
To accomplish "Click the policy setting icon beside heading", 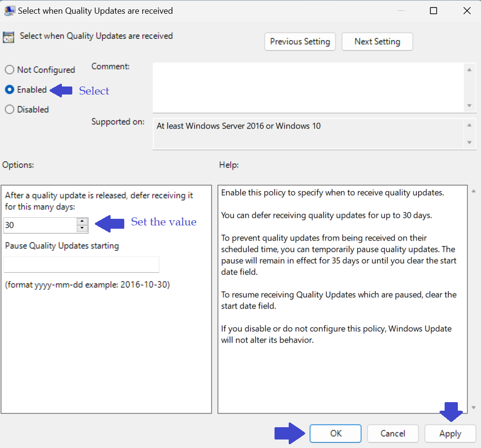I will 9,37.
